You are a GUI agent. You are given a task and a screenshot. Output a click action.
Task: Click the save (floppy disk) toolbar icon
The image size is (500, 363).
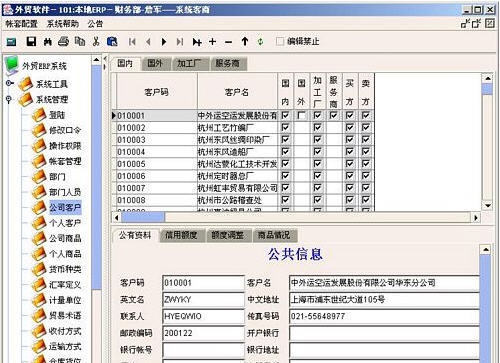click(x=31, y=41)
